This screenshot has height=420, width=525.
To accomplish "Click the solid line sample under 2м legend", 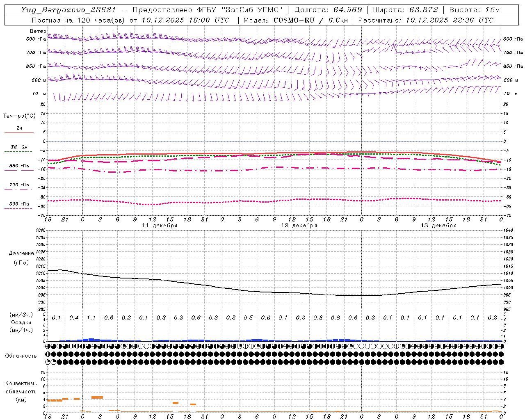I will click(19, 133).
